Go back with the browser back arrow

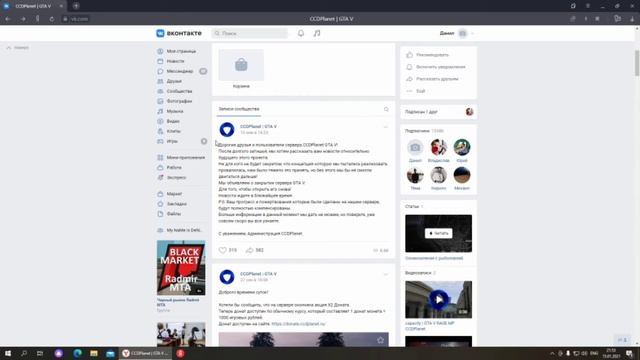(x=8, y=19)
